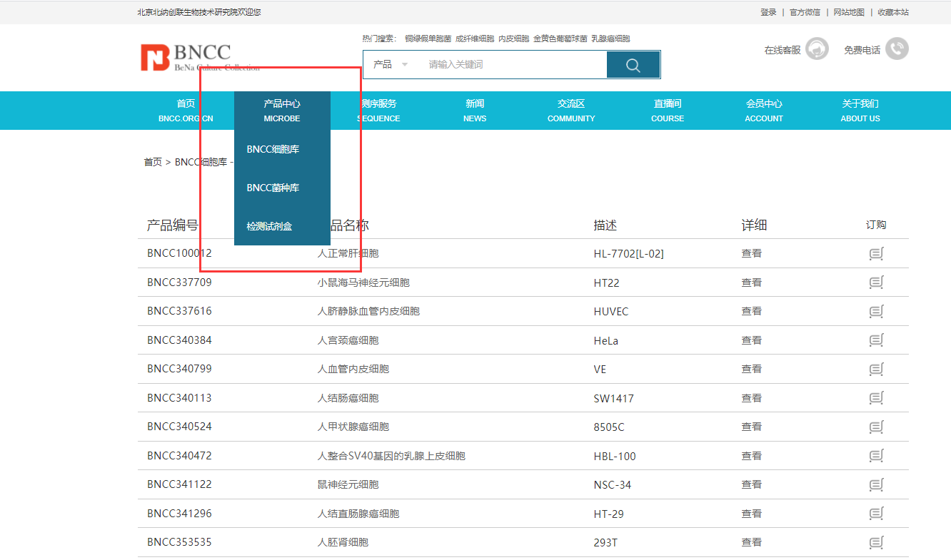Viewport: 951px width, 560px height.
Task: Click order cart icon for HeLa row
Action: [877, 340]
